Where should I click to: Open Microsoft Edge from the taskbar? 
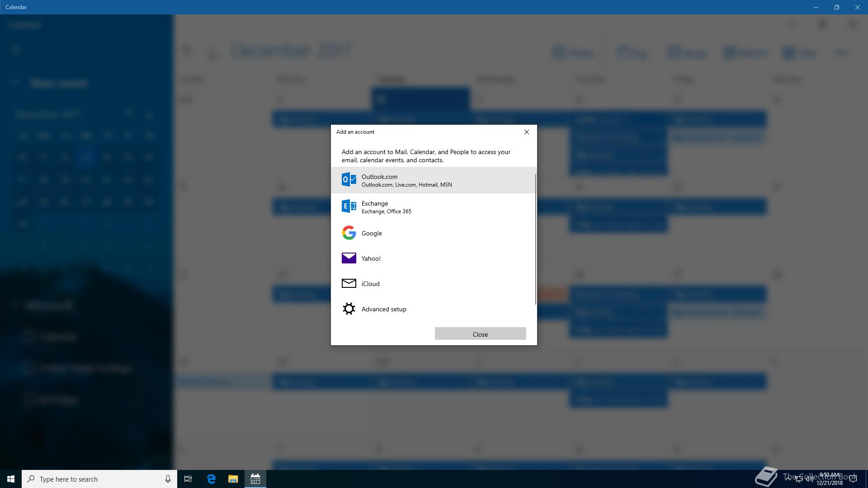click(211, 479)
